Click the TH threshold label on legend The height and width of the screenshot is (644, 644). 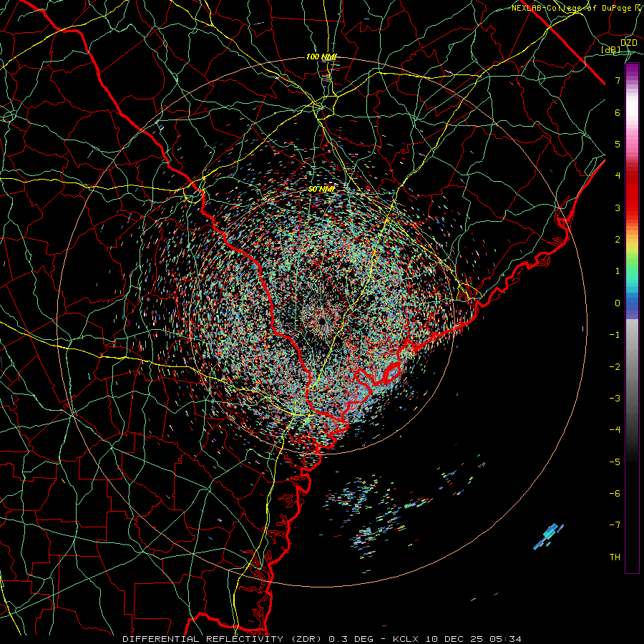(615, 557)
